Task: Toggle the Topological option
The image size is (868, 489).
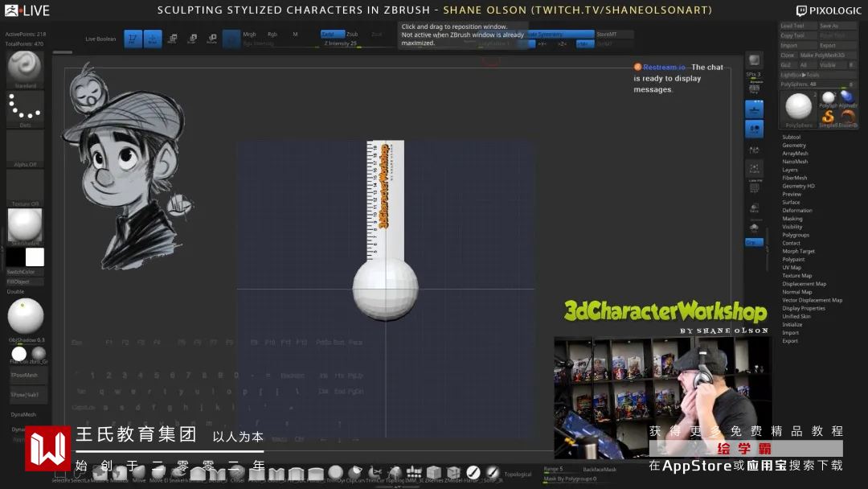Action: (x=518, y=475)
